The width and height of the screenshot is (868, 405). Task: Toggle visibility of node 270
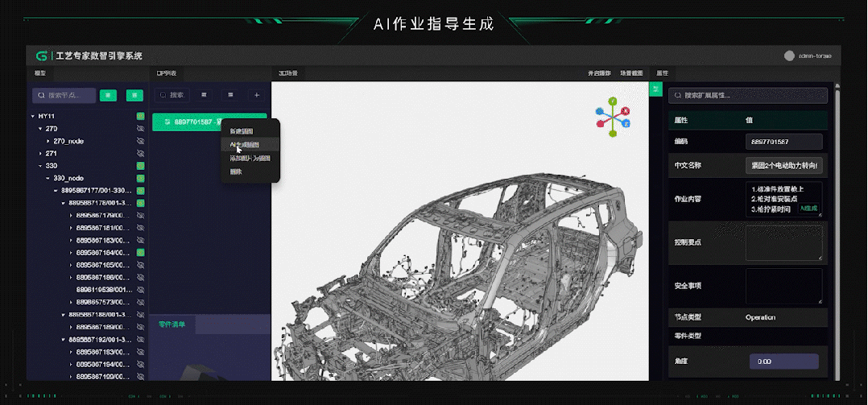(141, 128)
